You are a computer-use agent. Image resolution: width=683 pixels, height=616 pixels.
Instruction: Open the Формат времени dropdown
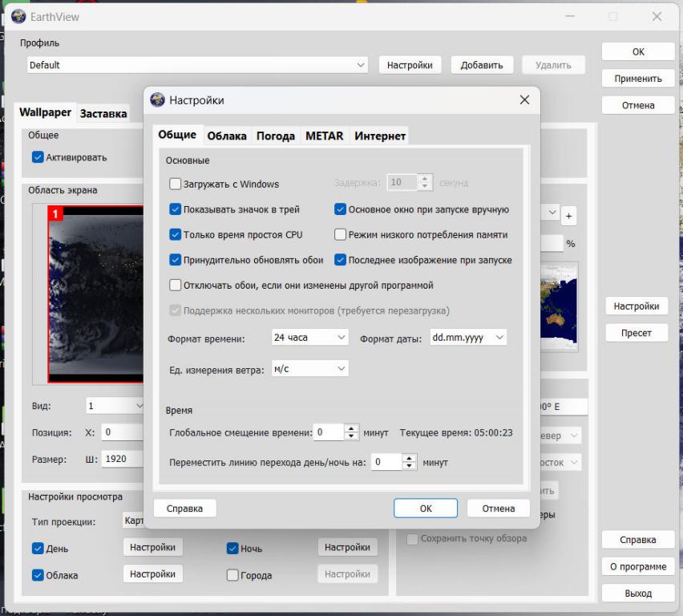tap(309, 338)
